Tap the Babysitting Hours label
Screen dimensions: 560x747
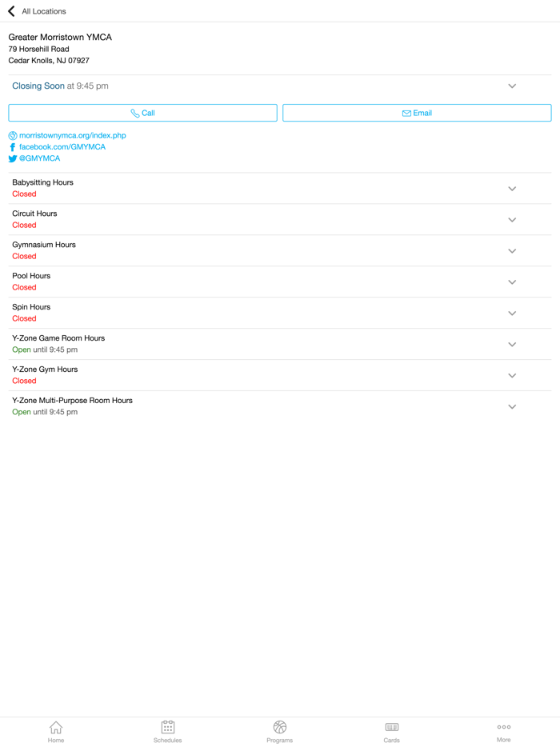pyautogui.click(x=43, y=182)
